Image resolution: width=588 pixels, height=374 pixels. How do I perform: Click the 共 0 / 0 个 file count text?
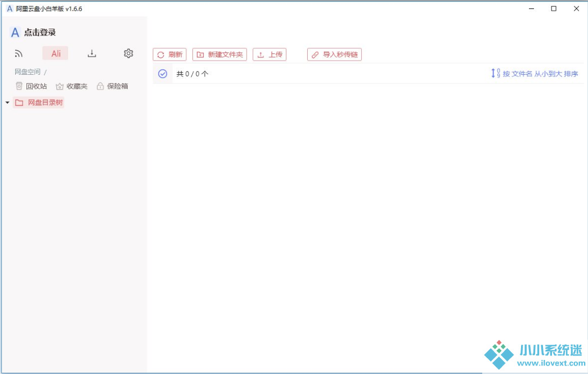pyautogui.click(x=192, y=74)
